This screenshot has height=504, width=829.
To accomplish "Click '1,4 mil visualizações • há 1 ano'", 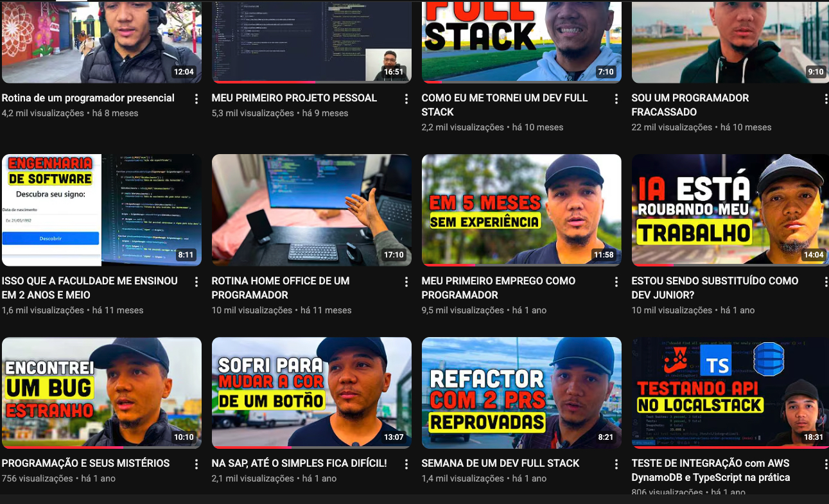I will pos(484,478).
